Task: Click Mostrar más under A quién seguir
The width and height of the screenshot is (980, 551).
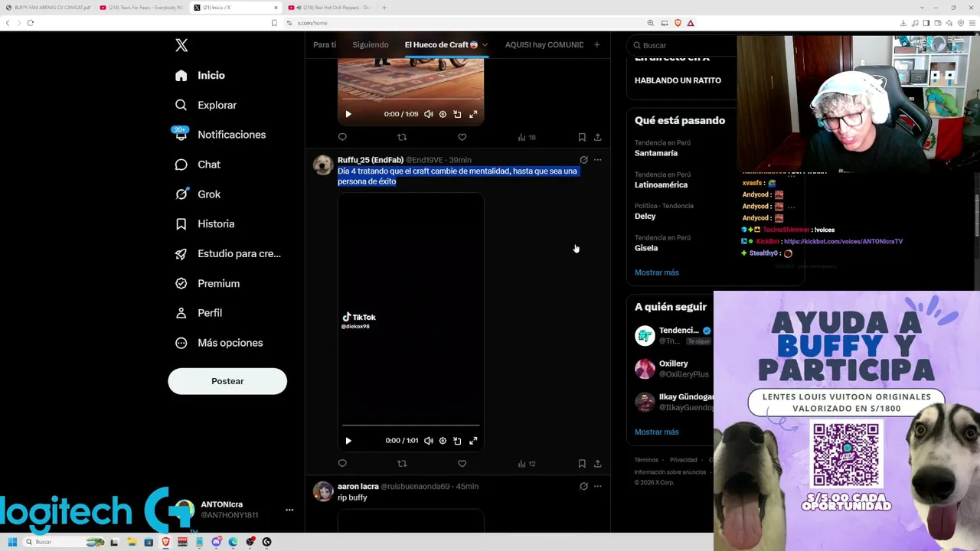Action: coord(657,432)
